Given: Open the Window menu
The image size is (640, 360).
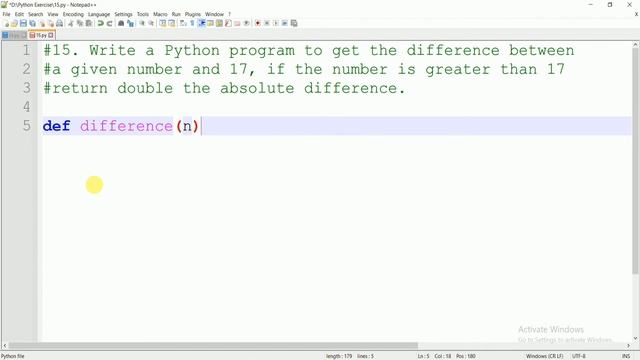Looking at the screenshot, I should click(214, 14).
